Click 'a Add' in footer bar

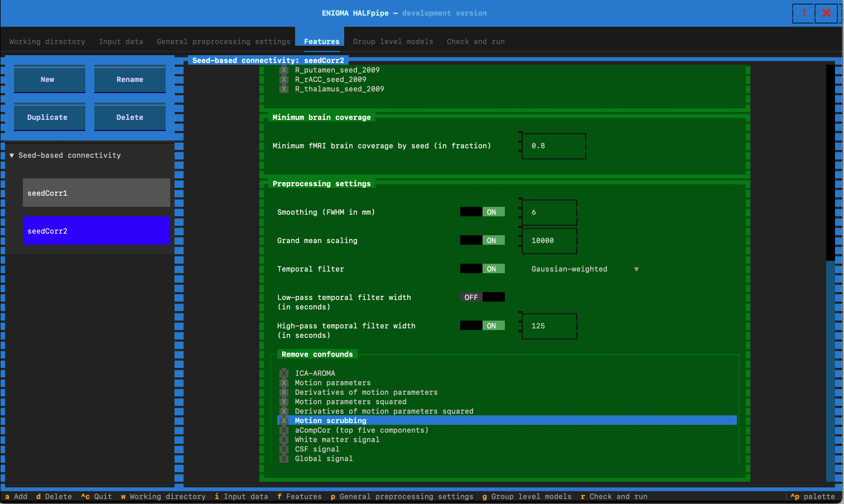point(16,497)
